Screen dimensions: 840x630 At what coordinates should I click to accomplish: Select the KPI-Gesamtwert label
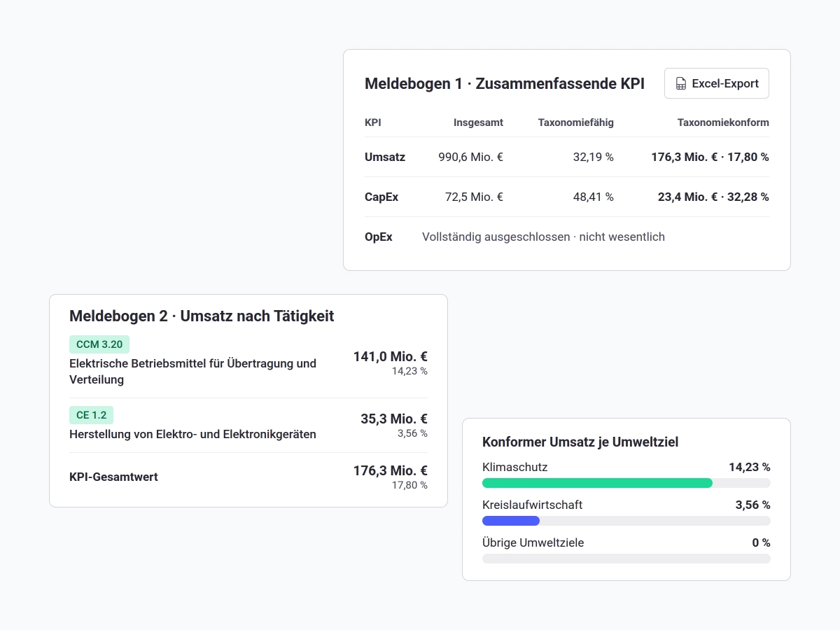[x=113, y=477]
